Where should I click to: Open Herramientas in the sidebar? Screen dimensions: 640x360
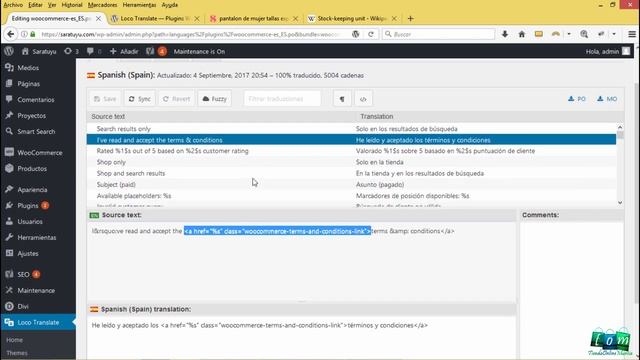[38, 237]
